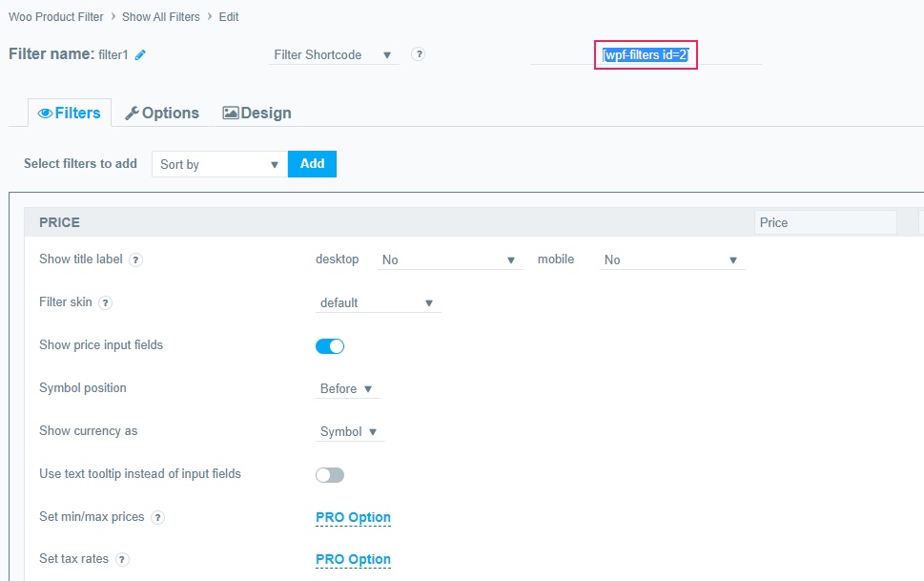Enable Use text tooltip instead of input fields
Viewport: 924px width, 581px height.
point(330,475)
